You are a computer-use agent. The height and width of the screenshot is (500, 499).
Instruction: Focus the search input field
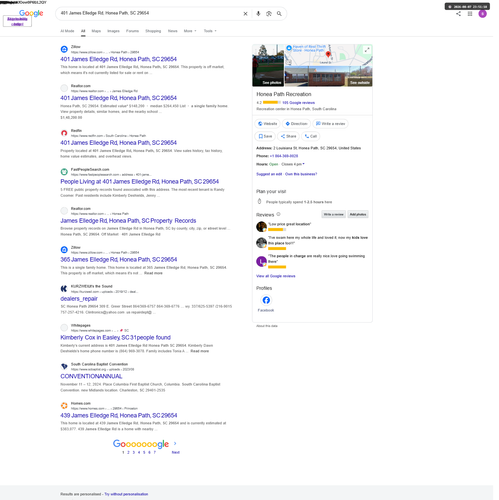point(150,13)
